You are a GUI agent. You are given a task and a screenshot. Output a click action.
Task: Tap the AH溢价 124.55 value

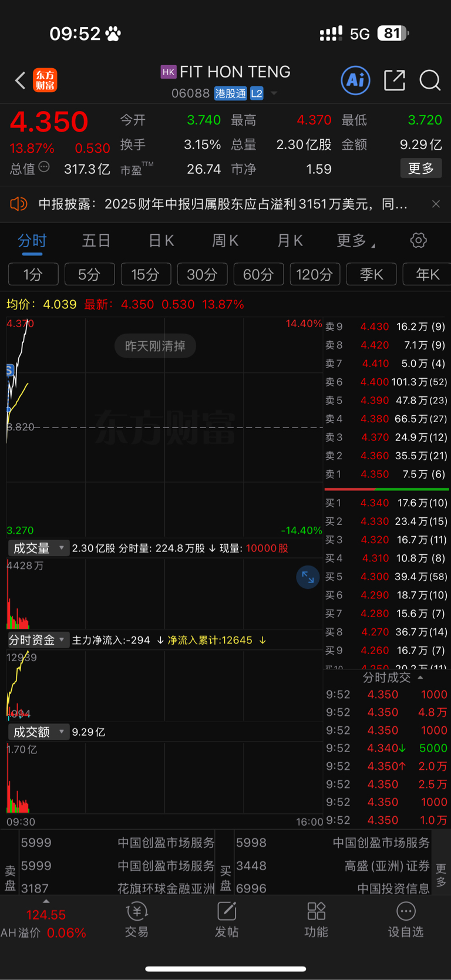[x=46, y=915]
